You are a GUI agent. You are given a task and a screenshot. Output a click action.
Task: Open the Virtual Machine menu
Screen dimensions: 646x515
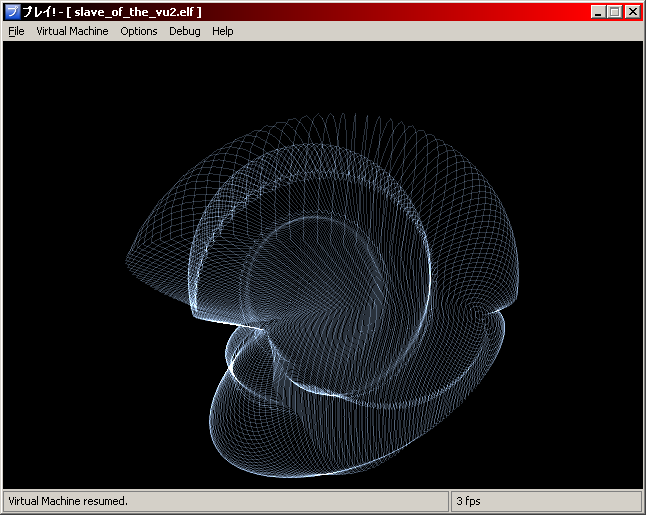click(72, 31)
